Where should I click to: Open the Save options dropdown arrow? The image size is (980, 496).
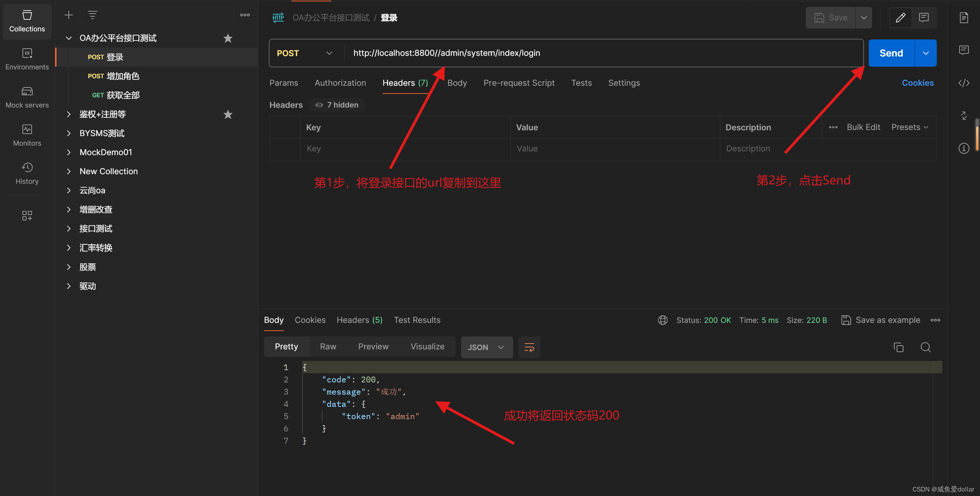[x=864, y=17]
